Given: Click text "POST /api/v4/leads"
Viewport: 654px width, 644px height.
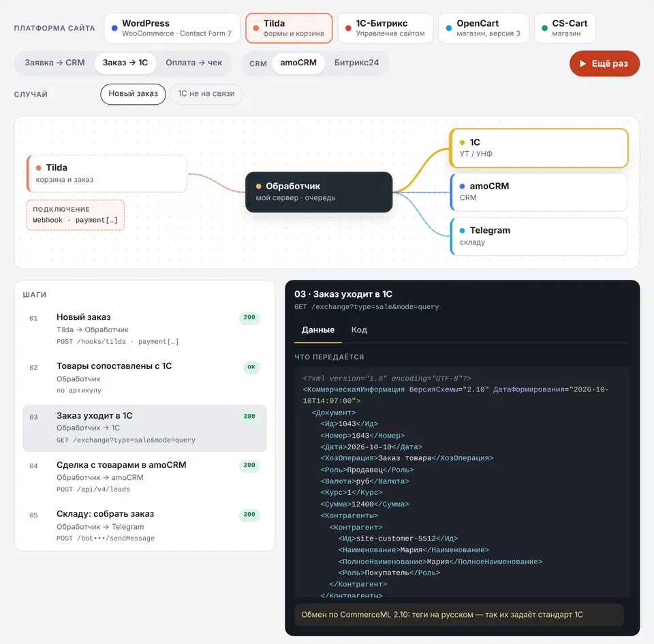Looking at the screenshot, I should [x=93, y=489].
